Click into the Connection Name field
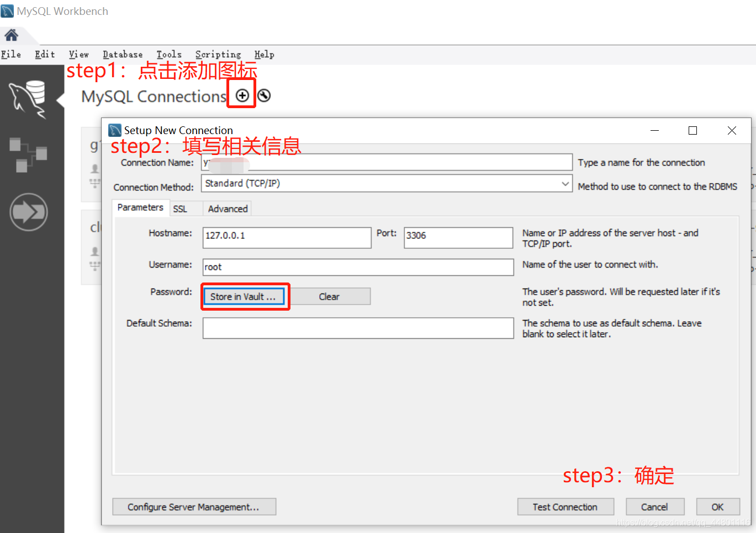Viewport: 756px width, 533px height. [387, 162]
